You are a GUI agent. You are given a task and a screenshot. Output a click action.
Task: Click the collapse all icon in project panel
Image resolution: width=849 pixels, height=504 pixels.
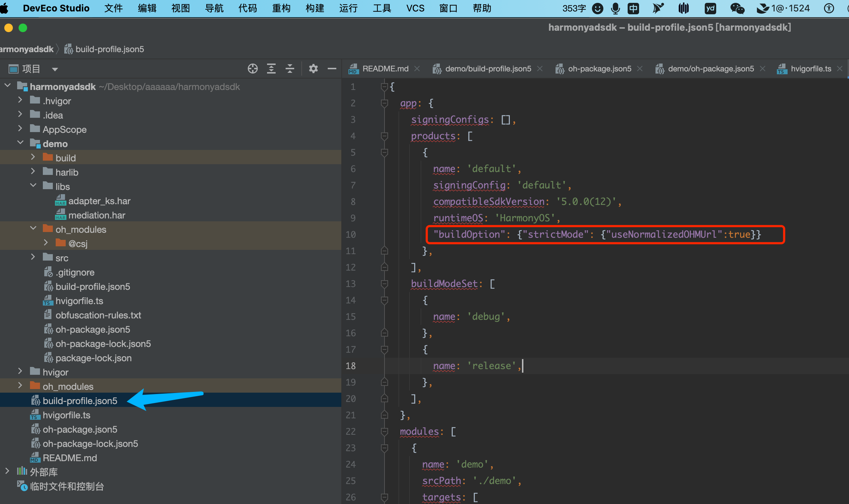point(290,69)
